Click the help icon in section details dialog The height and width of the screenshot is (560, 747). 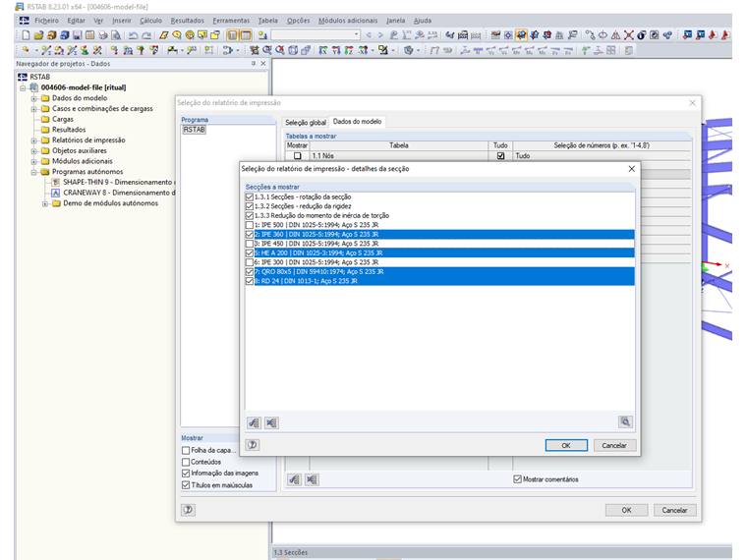pos(253,445)
